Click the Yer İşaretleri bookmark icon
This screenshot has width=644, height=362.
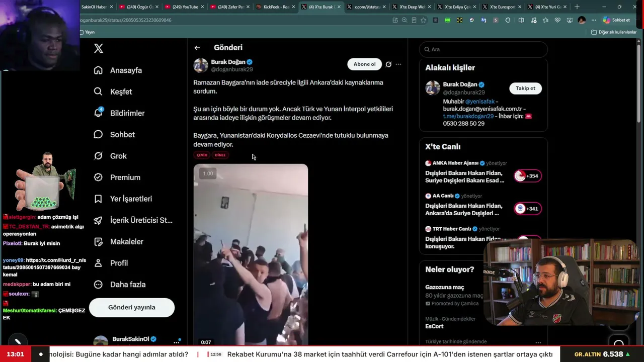tap(98, 199)
